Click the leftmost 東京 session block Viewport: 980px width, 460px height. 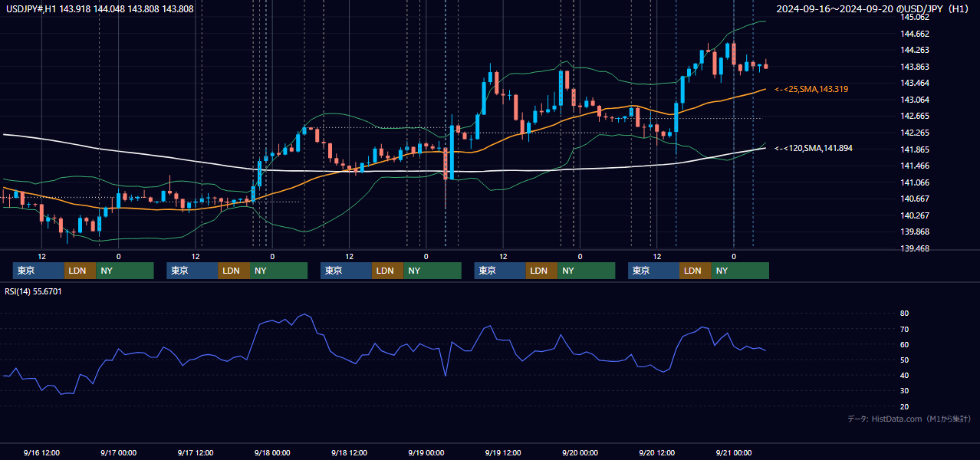(38, 271)
